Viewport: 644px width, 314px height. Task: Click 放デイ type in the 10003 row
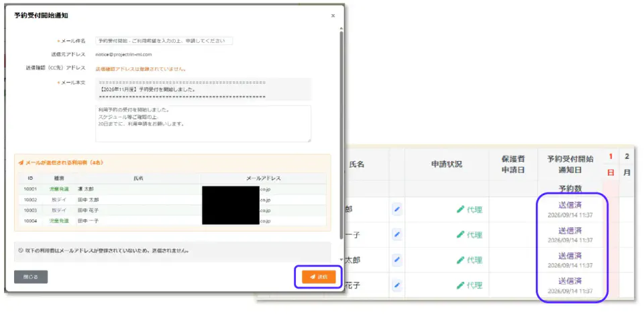point(58,211)
